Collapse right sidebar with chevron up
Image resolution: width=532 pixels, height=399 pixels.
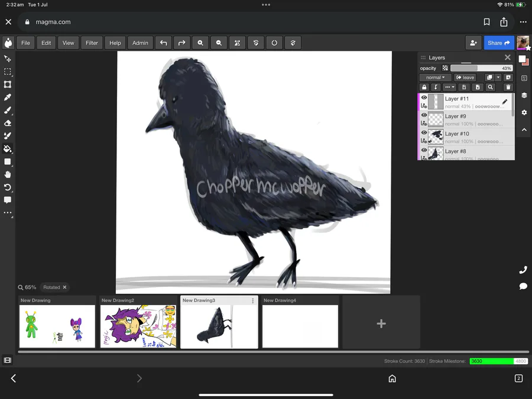tap(524, 129)
